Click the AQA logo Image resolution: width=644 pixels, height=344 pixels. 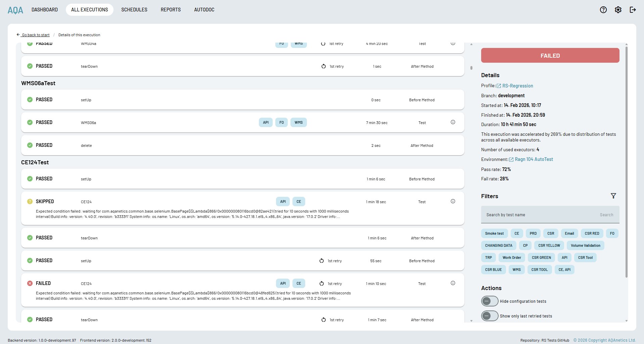[x=15, y=10]
